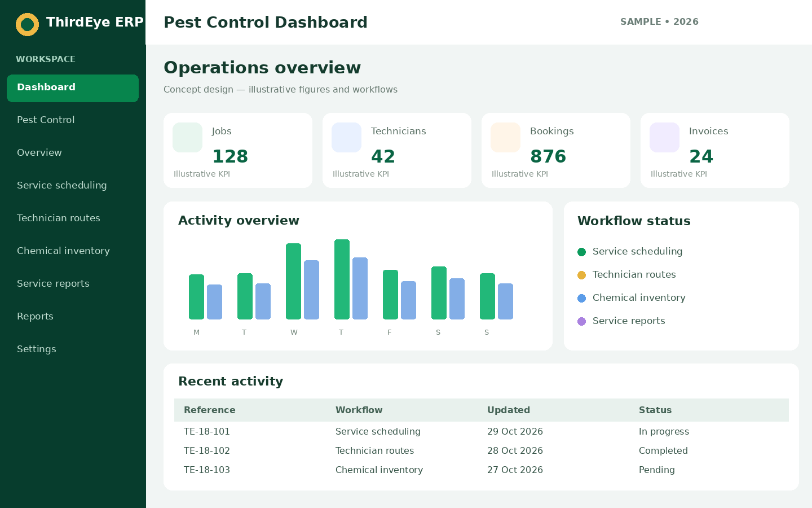The image size is (812, 508).
Task: Click the blue dot beside Chemical inventory
Action: (582, 298)
